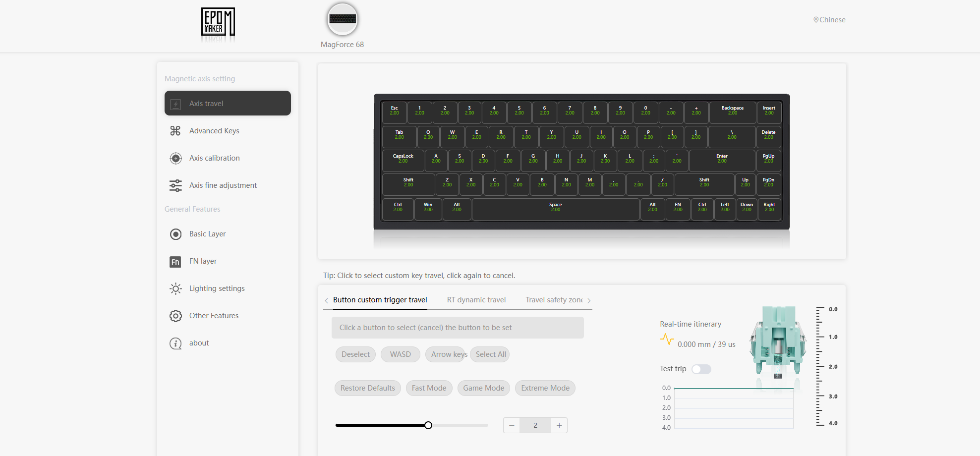This screenshot has width=980, height=456.
Task: Open Advanced Keys command icon
Action: tap(175, 131)
